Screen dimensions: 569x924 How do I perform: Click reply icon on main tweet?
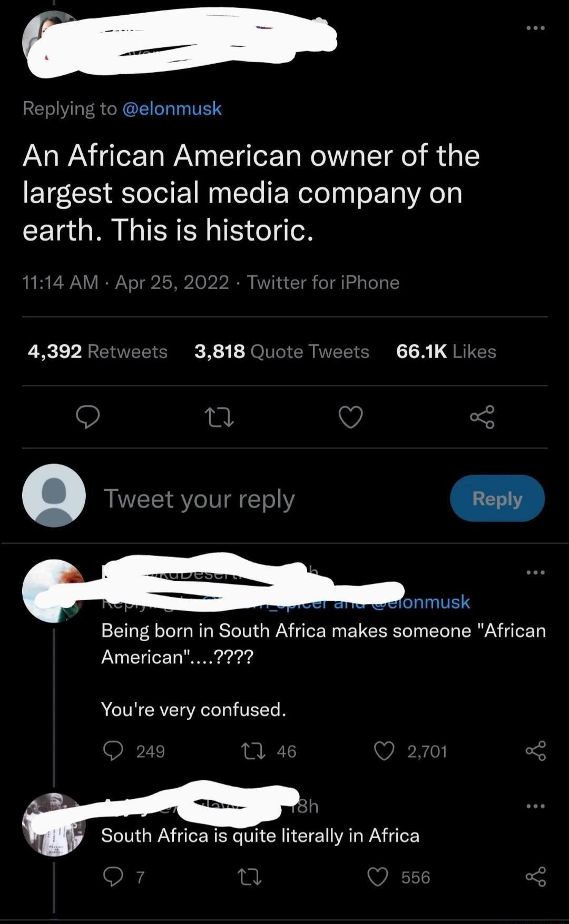coord(87,417)
